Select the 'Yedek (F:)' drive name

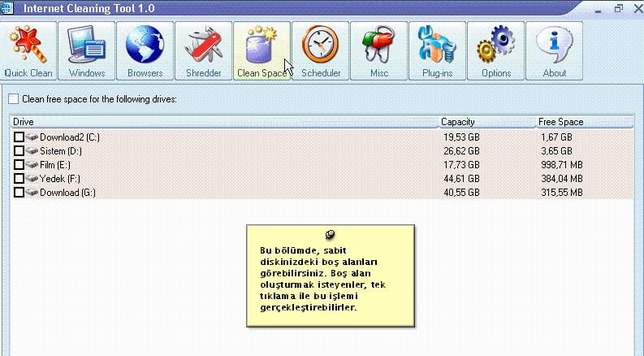[59, 179]
